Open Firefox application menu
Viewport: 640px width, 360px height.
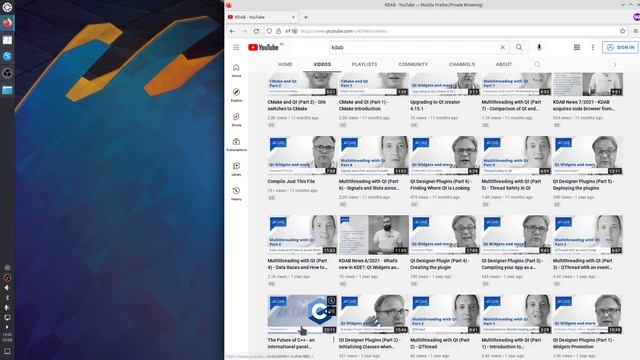pyautogui.click(x=636, y=31)
